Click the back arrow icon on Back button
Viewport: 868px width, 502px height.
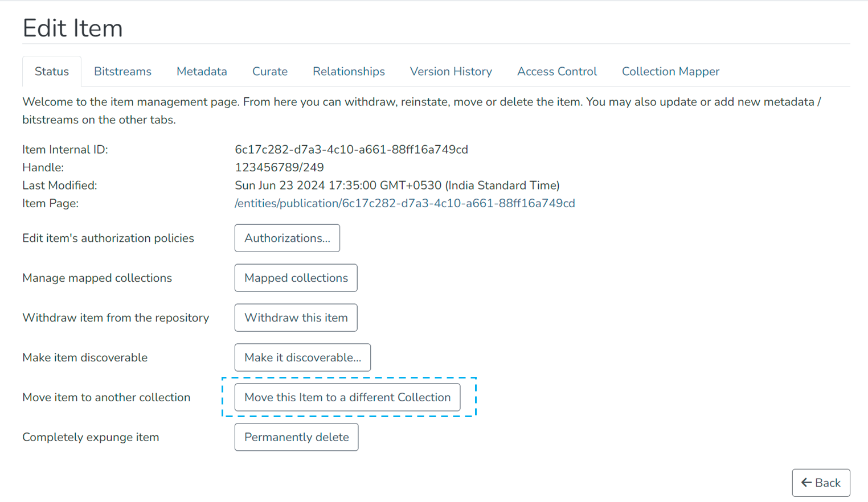(806, 483)
